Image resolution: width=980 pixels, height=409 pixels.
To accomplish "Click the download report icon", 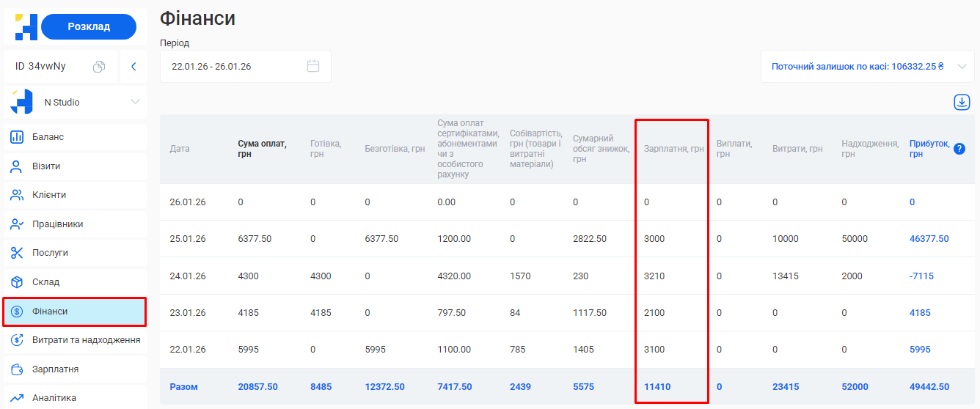I will pyautogui.click(x=962, y=103).
